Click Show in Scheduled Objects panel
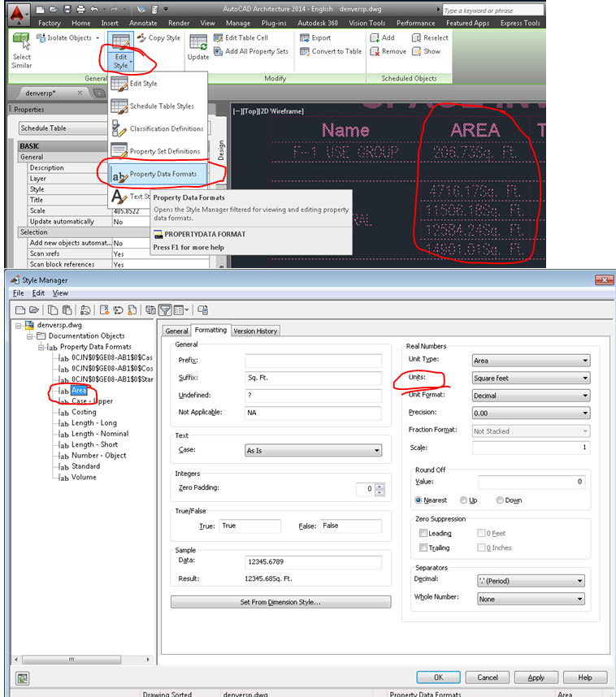Image resolution: width=616 pixels, height=697 pixels. tap(426, 51)
